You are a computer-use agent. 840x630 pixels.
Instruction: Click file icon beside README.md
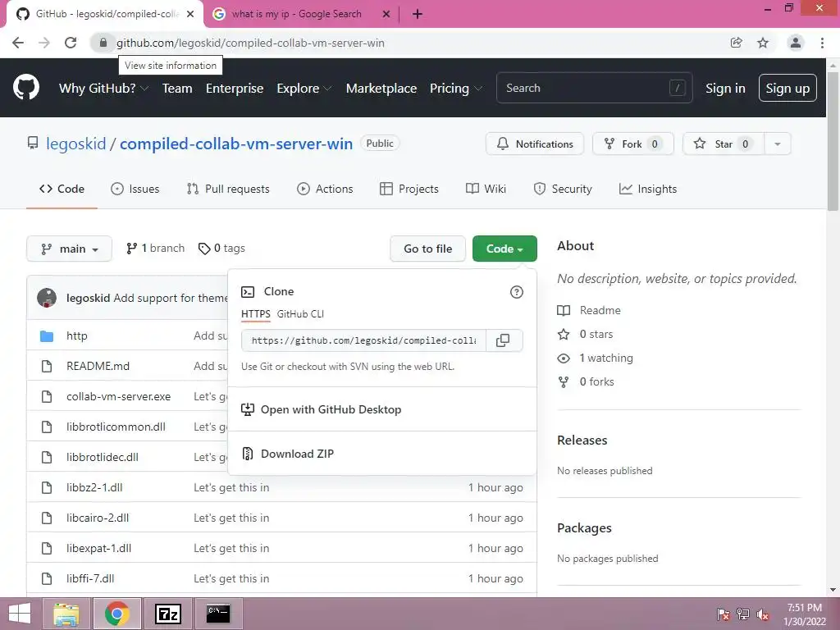[x=47, y=366]
